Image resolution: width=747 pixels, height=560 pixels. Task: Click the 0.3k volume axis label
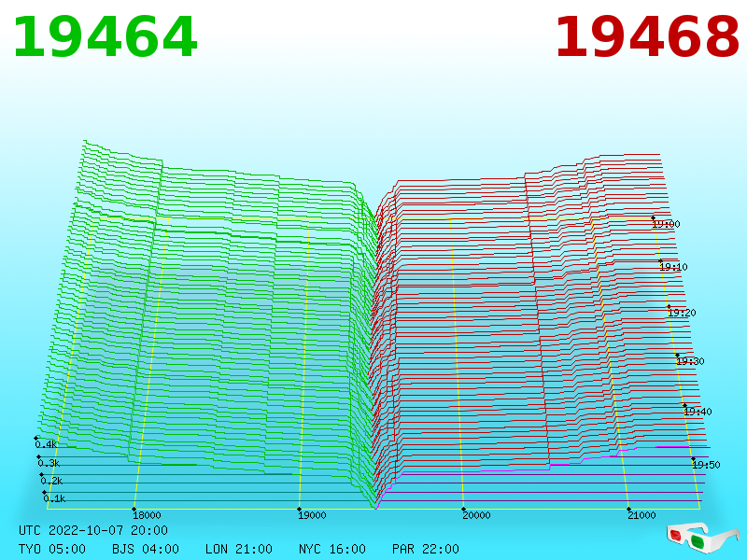click(x=49, y=463)
